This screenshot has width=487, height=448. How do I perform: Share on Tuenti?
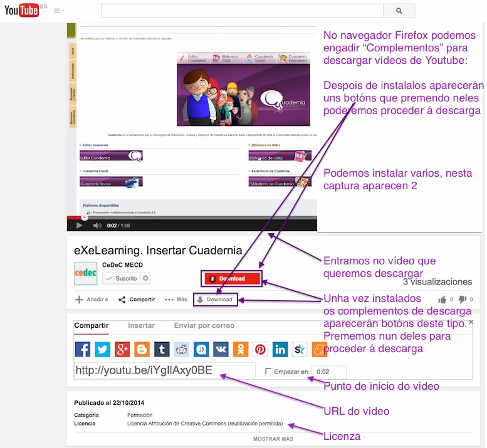click(x=201, y=349)
